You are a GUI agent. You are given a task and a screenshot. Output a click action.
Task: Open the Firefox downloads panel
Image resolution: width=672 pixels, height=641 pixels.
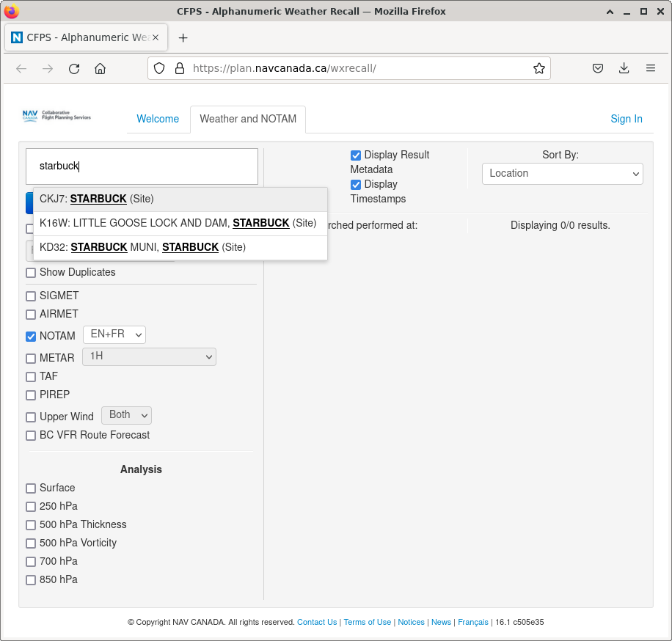(x=624, y=68)
